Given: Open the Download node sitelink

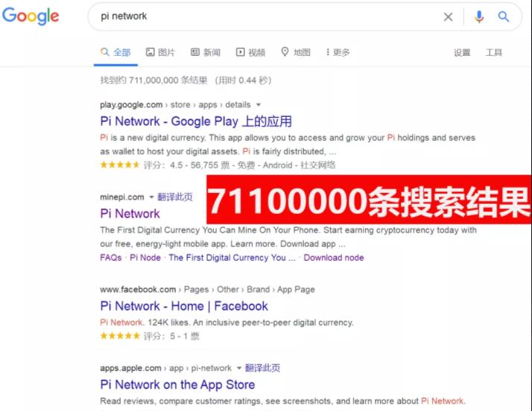Looking at the screenshot, I should tap(334, 258).
